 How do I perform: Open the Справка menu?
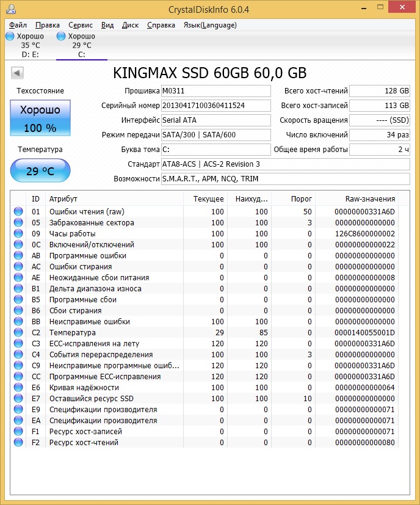(161, 25)
